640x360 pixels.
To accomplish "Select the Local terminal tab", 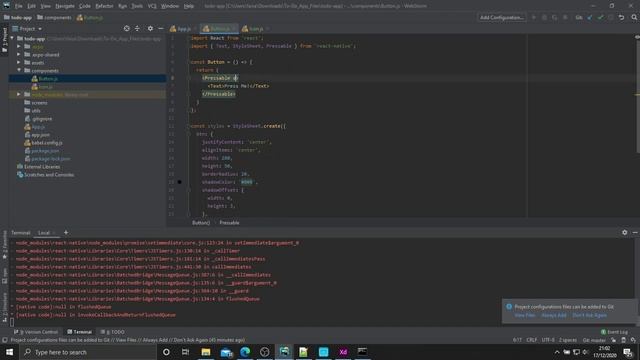I will tap(44, 233).
